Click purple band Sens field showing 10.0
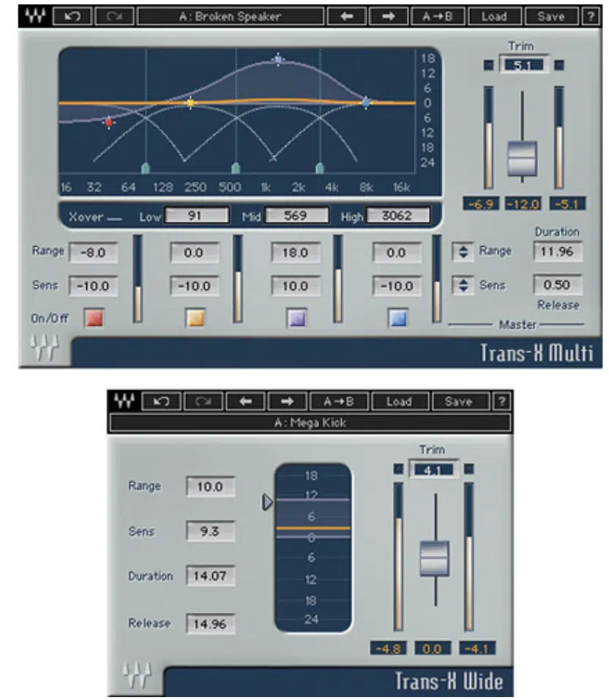This screenshot has height=700, width=609. tap(296, 286)
